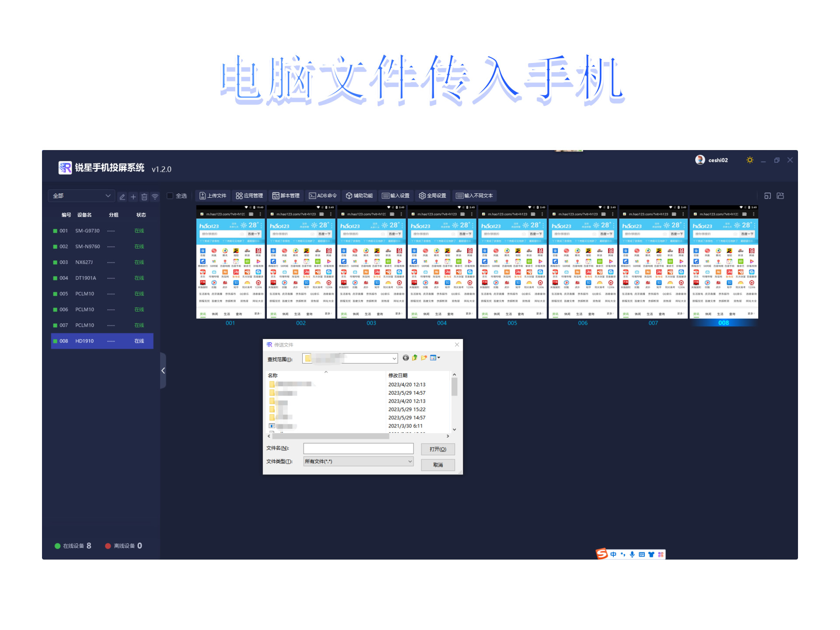840x630 pixels.
Task: Select device row 002 SM-N9760
Action: tap(102, 246)
